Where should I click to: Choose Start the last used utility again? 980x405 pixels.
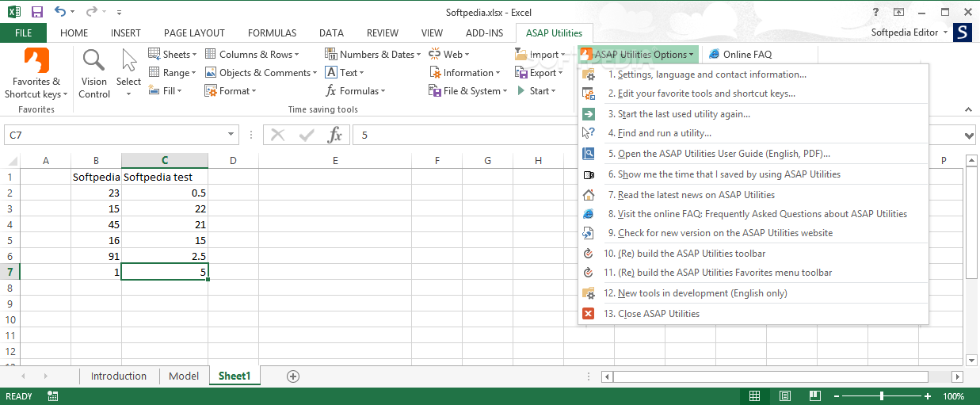tap(753, 114)
